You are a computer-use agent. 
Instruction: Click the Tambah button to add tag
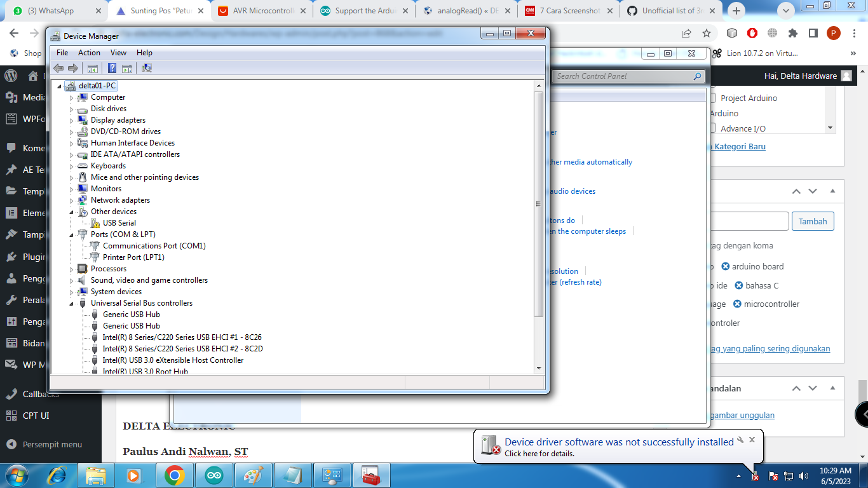pos(812,221)
